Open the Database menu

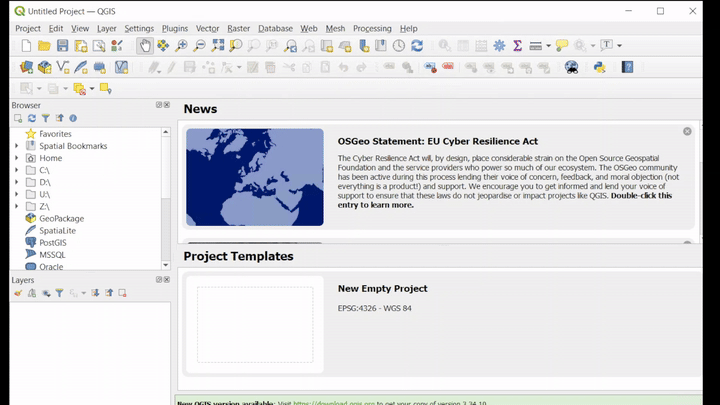[275, 28]
